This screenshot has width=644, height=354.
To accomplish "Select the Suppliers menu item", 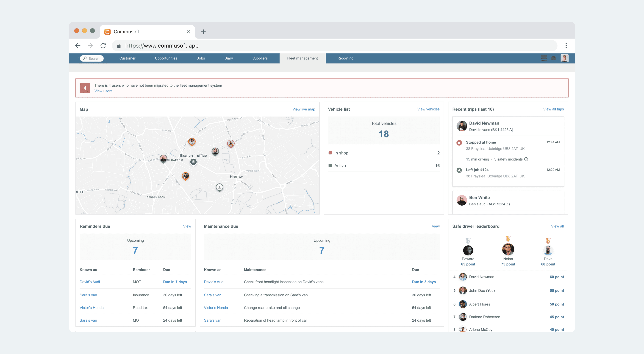I will [260, 58].
